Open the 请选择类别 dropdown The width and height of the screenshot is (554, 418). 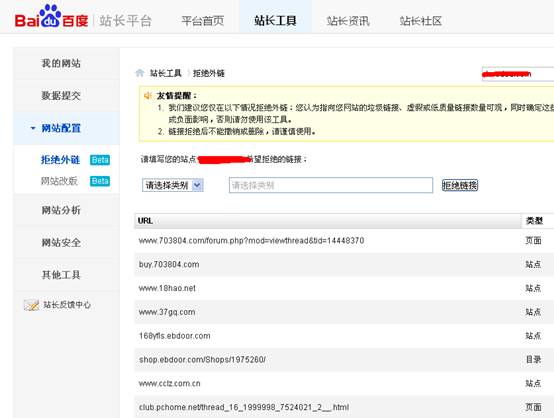pos(173,185)
